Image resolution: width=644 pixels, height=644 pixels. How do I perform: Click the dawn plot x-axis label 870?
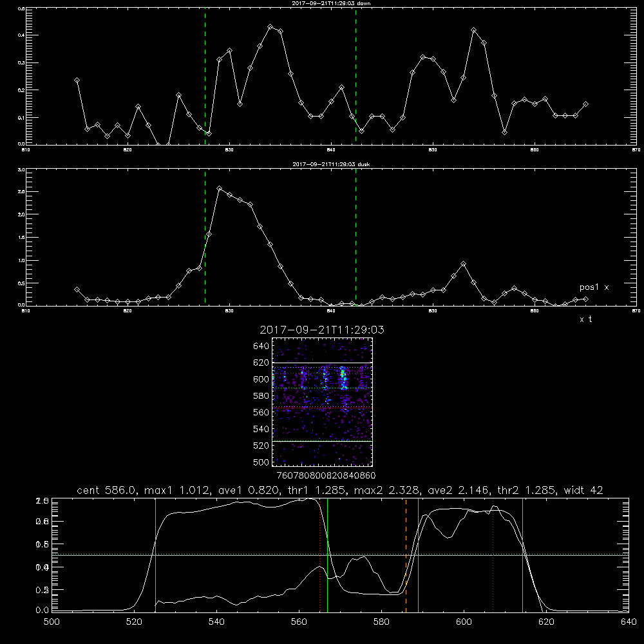[x=636, y=150]
